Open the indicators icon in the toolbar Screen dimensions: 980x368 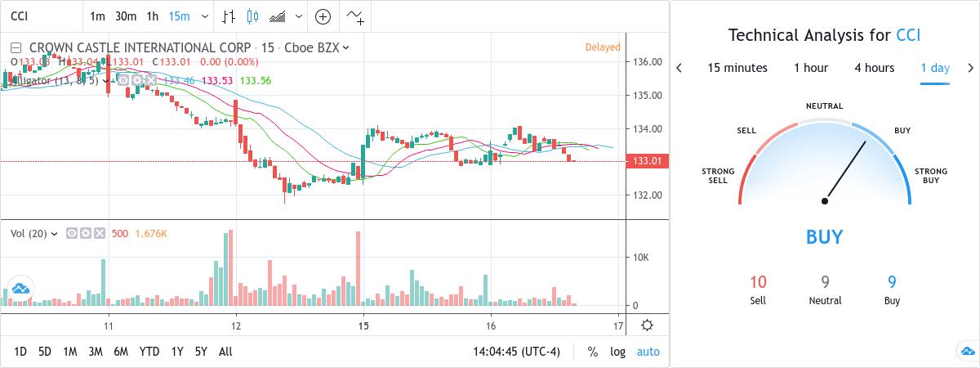[x=356, y=16]
